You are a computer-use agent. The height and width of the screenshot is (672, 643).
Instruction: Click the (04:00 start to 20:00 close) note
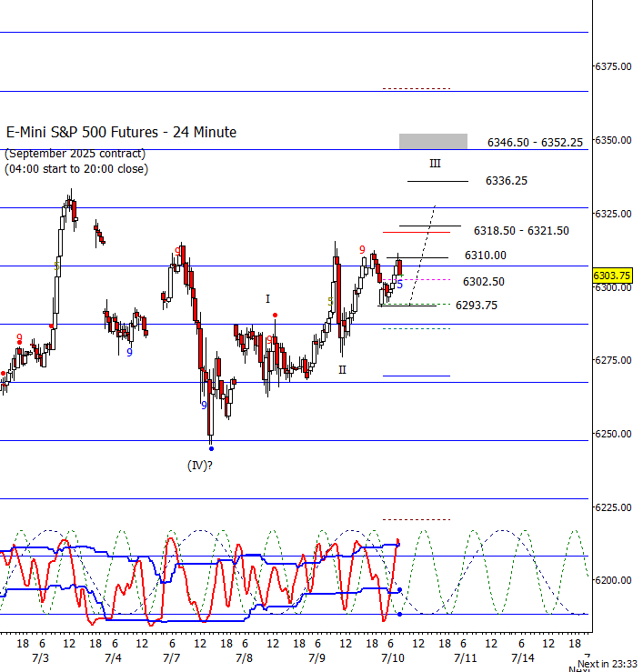[x=76, y=169]
